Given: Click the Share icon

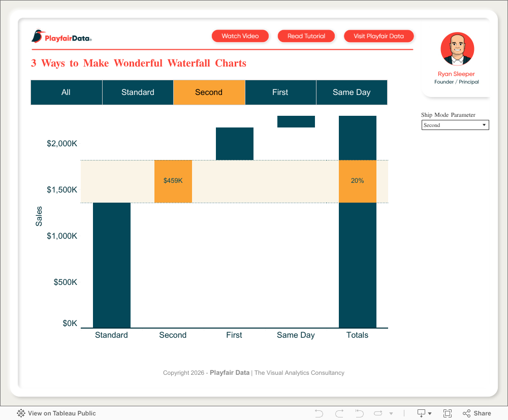Looking at the screenshot, I should tap(477, 413).
